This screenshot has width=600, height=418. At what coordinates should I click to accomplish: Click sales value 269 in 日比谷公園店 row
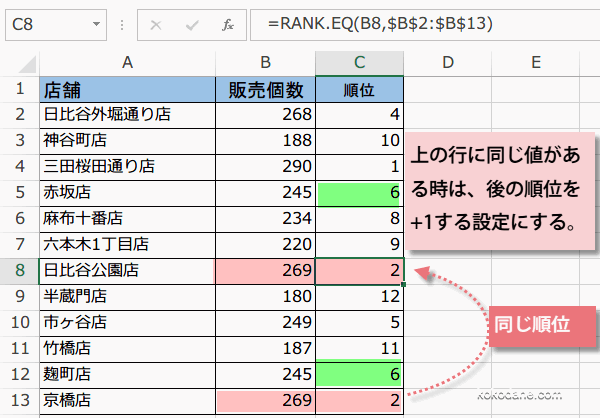[x=266, y=271]
